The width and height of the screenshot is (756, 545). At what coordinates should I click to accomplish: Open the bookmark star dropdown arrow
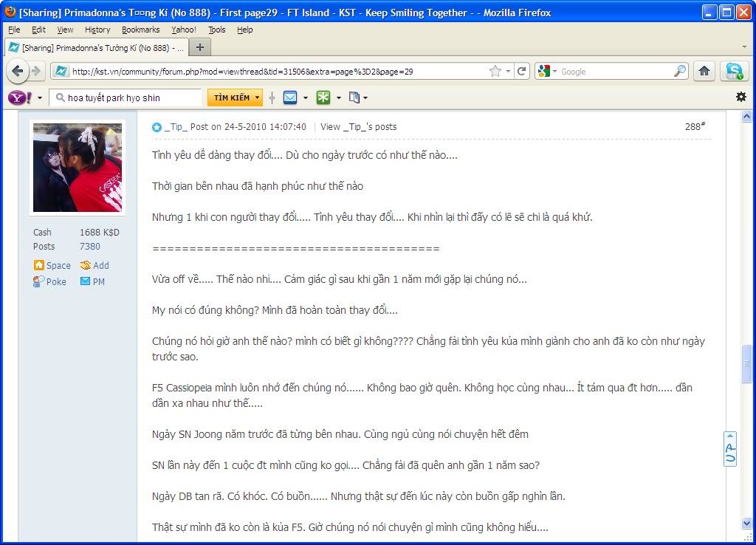click(x=508, y=72)
